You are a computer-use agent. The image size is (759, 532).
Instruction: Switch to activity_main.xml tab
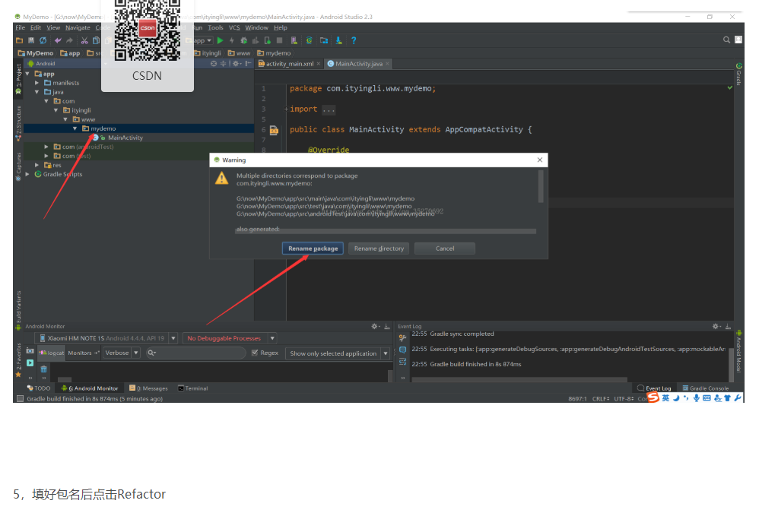[290, 64]
